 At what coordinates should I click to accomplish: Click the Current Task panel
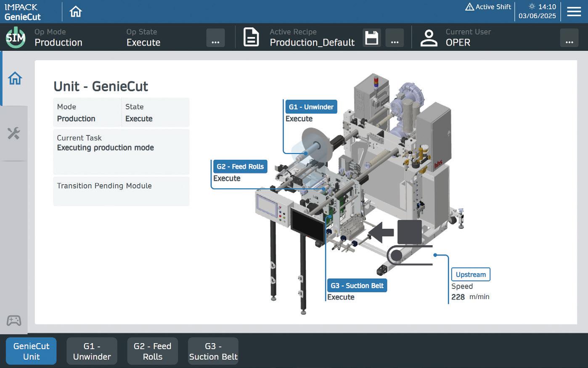pos(121,152)
